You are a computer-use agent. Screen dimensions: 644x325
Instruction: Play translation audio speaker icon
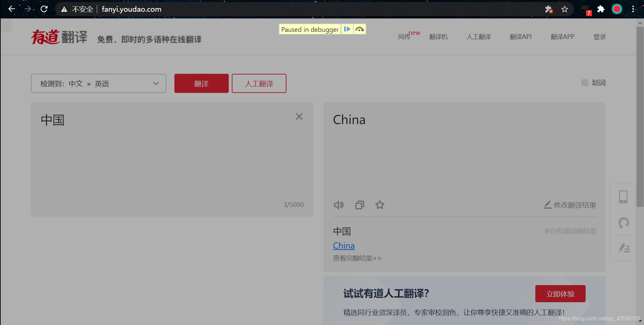[x=339, y=205]
